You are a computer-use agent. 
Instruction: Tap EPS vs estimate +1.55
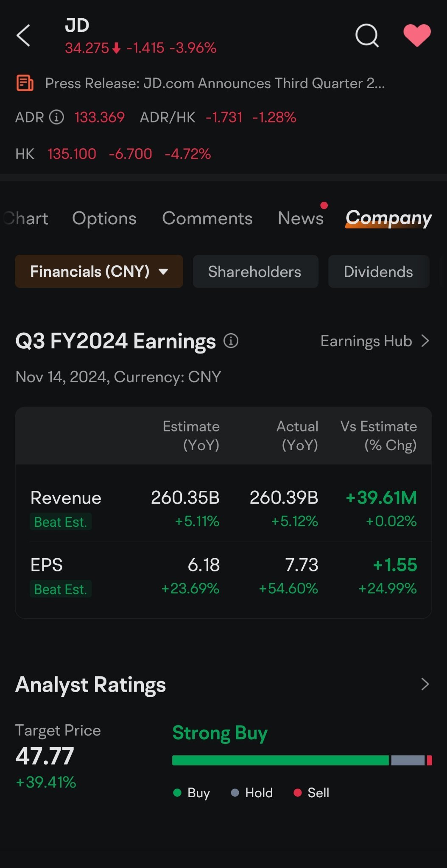(395, 565)
